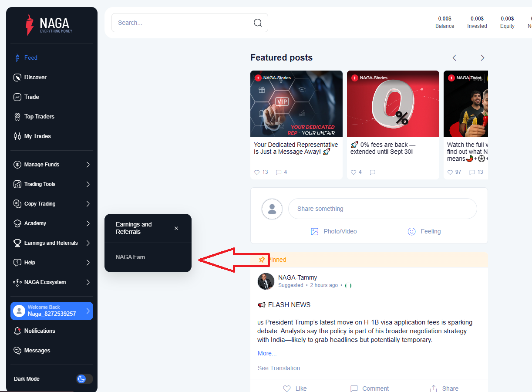Click See Translation link
The height and width of the screenshot is (392, 532).
(x=279, y=368)
